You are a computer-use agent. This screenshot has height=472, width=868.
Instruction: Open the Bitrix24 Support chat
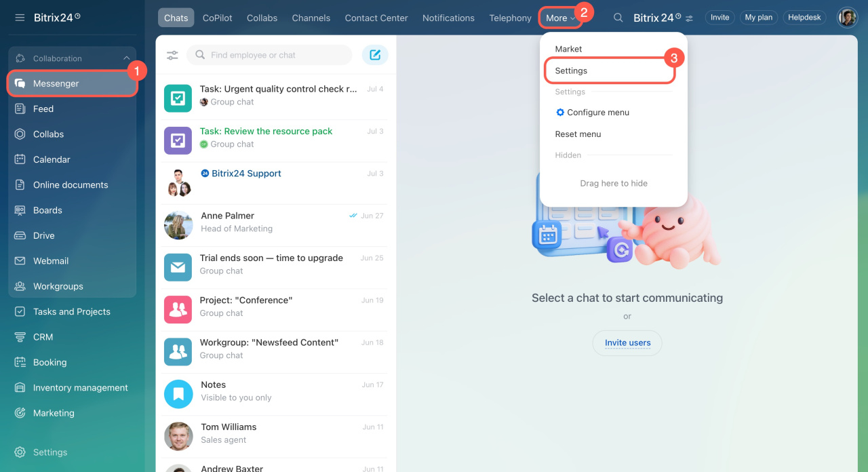coord(276,183)
